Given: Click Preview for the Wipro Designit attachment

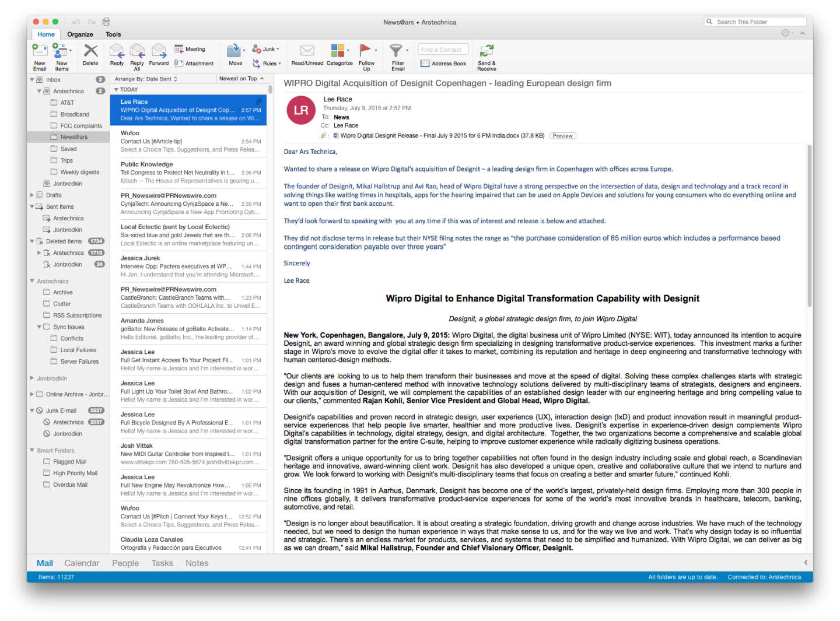Looking at the screenshot, I should pos(562,135).
